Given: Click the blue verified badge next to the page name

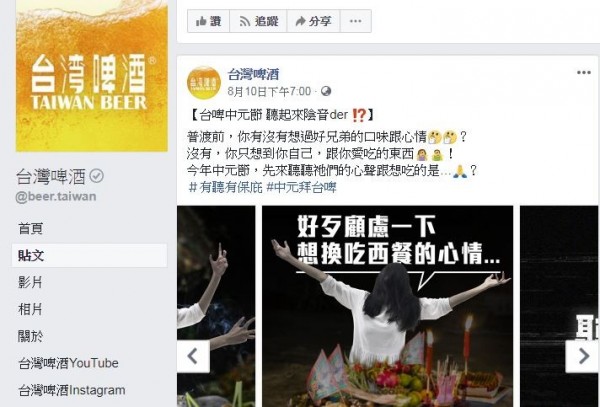Looking at the screenshot, I should 96,176.
